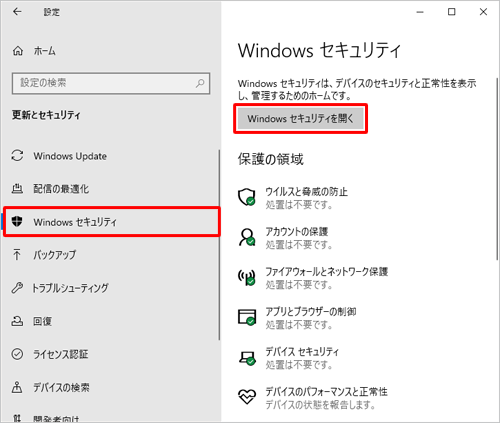Viewport: 500px width, 423px height.
Task: Click the バックアップ upload arrow icon
Action: tap(17, 254)
